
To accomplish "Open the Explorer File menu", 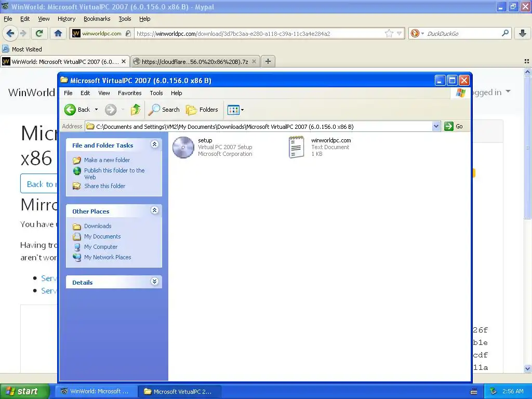I will 68,93.
